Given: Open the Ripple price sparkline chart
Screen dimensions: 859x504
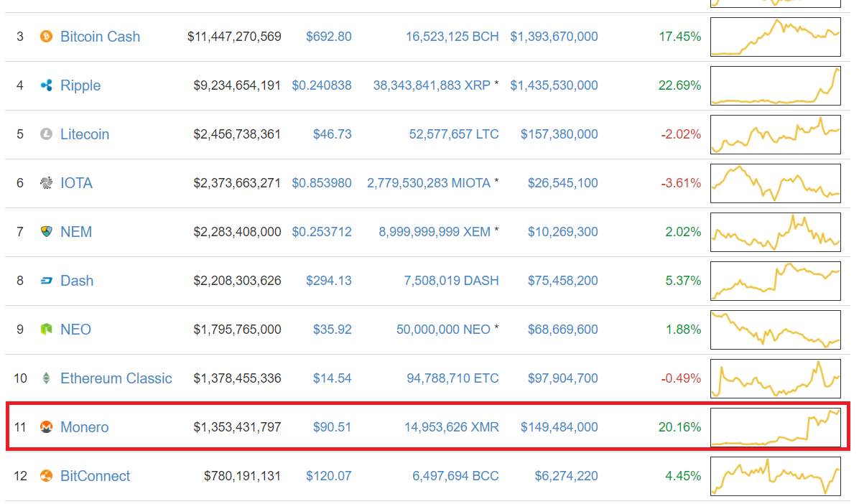Looking at the screenshot, I should pyautogui.click(x=775, y=85).
